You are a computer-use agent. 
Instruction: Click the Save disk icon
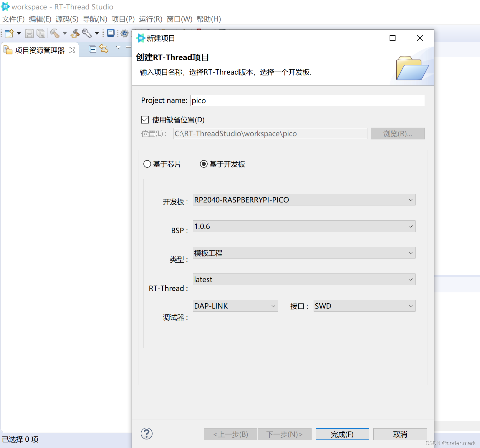pyautogui.click(x=29, y=33)
